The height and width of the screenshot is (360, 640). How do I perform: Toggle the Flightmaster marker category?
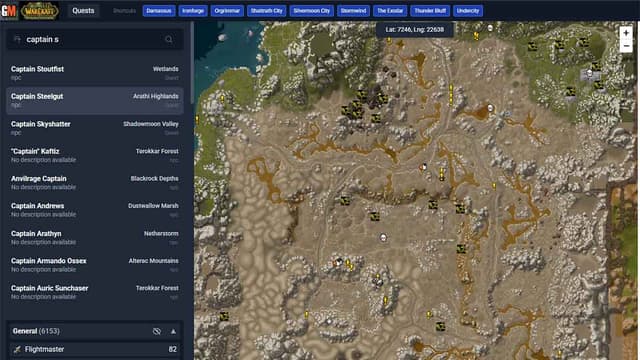[94, 349]
